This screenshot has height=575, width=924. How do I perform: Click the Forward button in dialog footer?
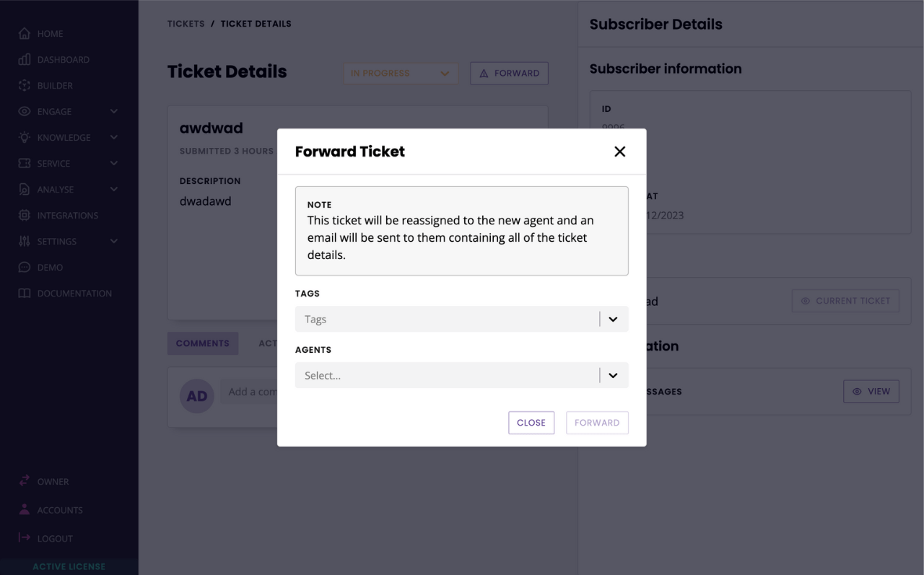tap(597, 423)
